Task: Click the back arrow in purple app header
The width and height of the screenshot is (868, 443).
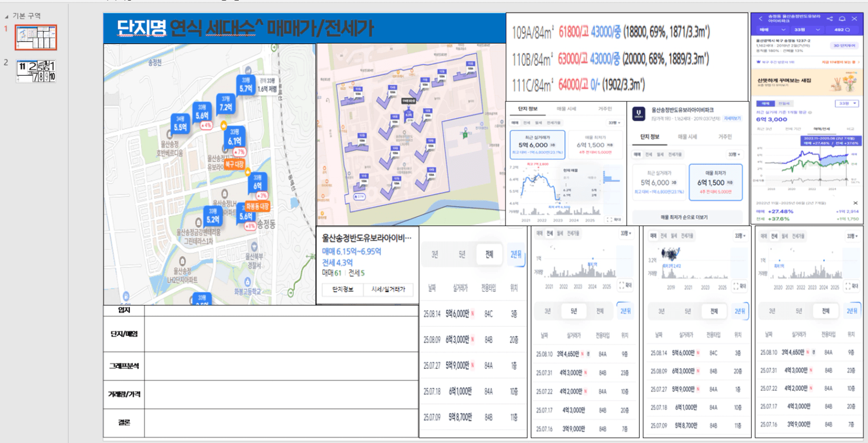Action: pos(761,19)
